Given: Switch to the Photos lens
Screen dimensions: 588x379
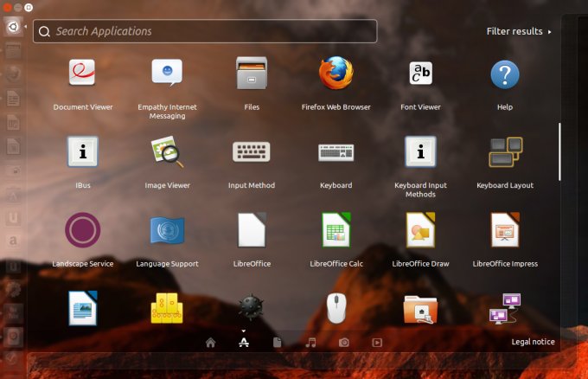Looking at the screenshot, I should pos(344,342).
